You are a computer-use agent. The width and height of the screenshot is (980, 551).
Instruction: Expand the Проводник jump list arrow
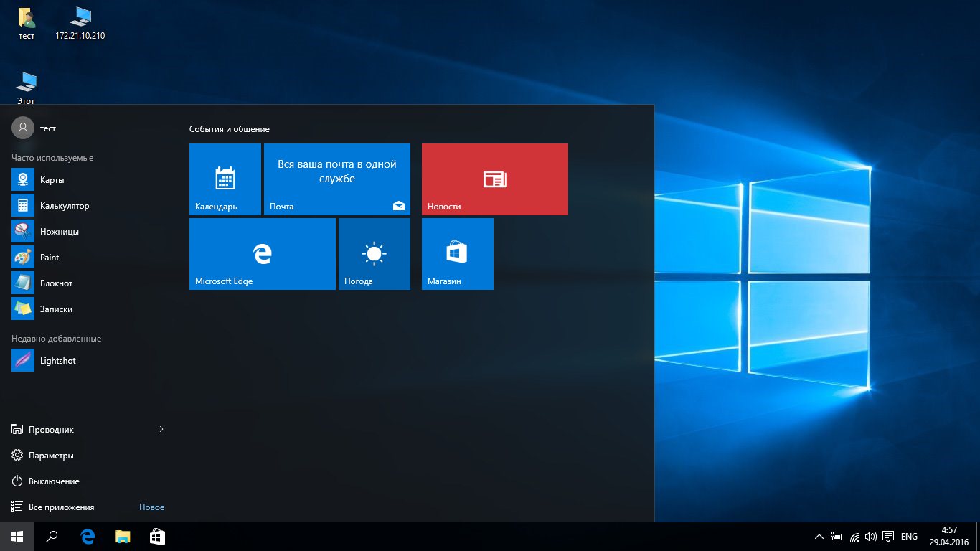(161, 430)
